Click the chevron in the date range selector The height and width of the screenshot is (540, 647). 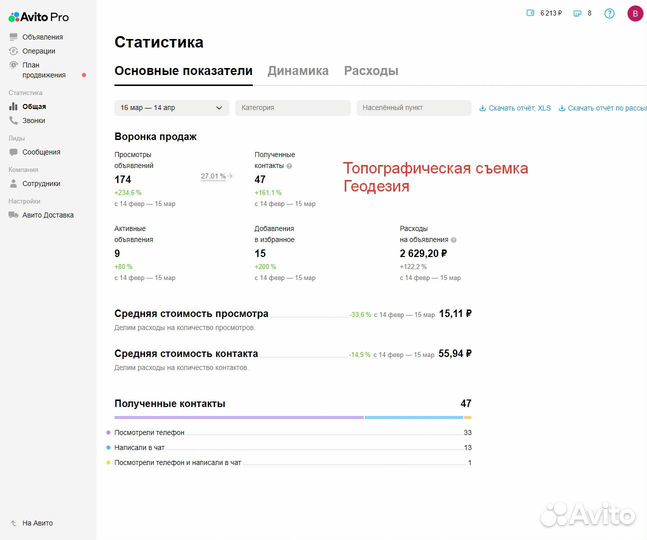click(x=219, y=108)
